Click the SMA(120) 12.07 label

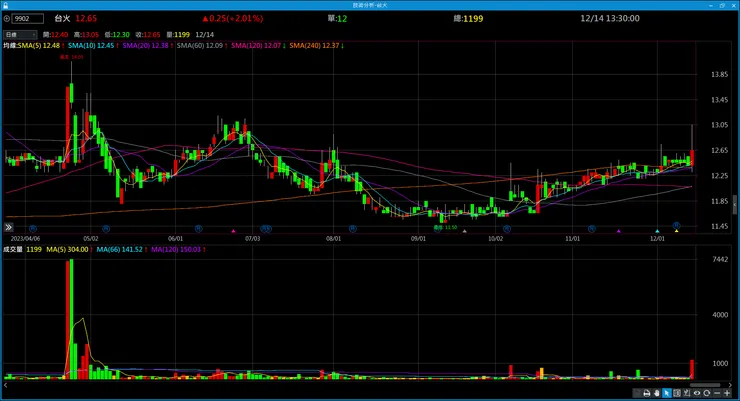click(258, 46)
